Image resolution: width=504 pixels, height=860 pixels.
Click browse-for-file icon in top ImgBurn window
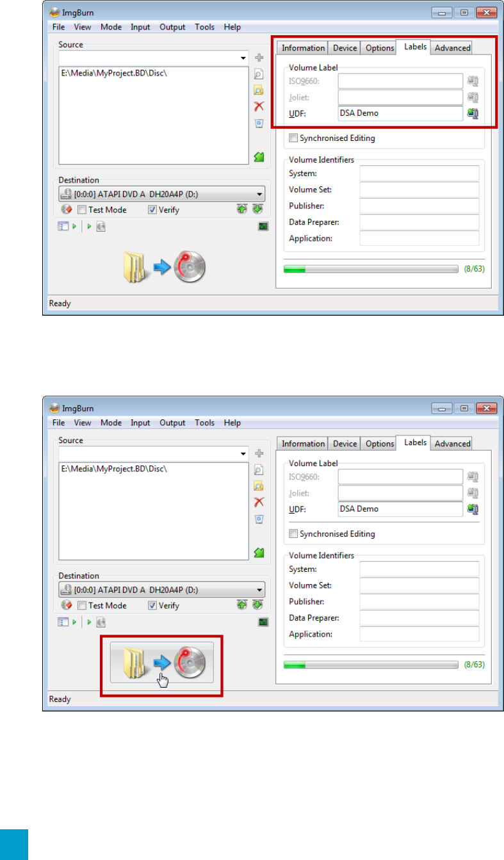[x=259, y=74]
